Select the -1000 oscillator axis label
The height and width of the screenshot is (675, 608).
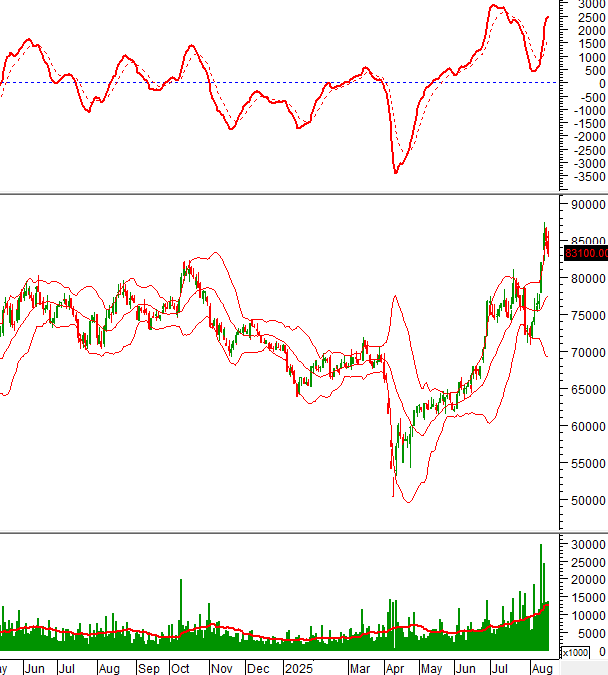click(590, 111)
